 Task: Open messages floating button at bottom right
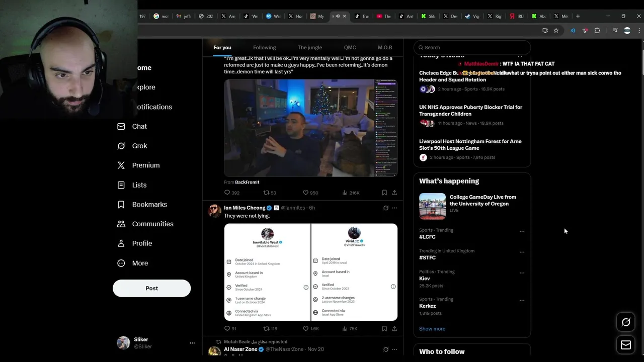(626, 345)
